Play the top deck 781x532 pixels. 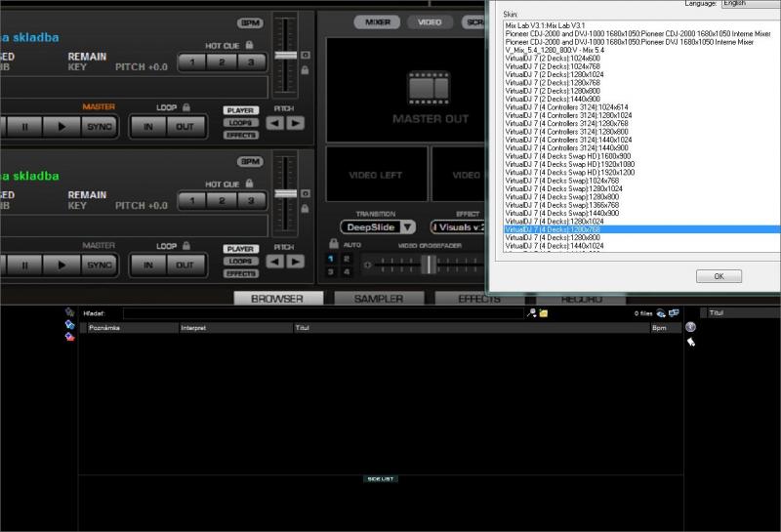point(62,127)
